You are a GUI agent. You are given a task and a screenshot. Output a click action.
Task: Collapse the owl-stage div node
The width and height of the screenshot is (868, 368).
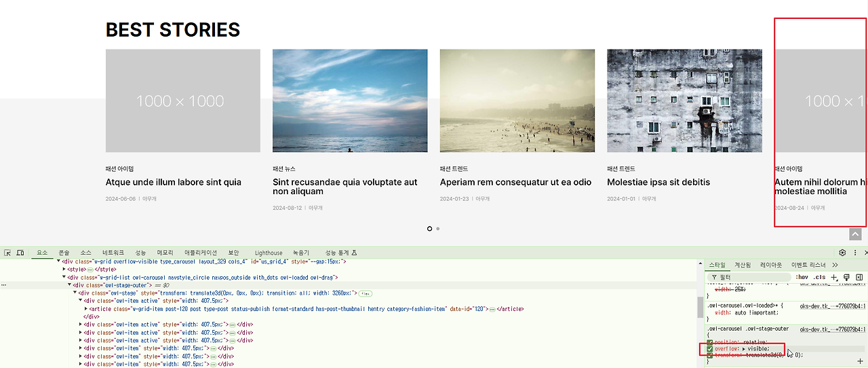(x=75, y=293)
